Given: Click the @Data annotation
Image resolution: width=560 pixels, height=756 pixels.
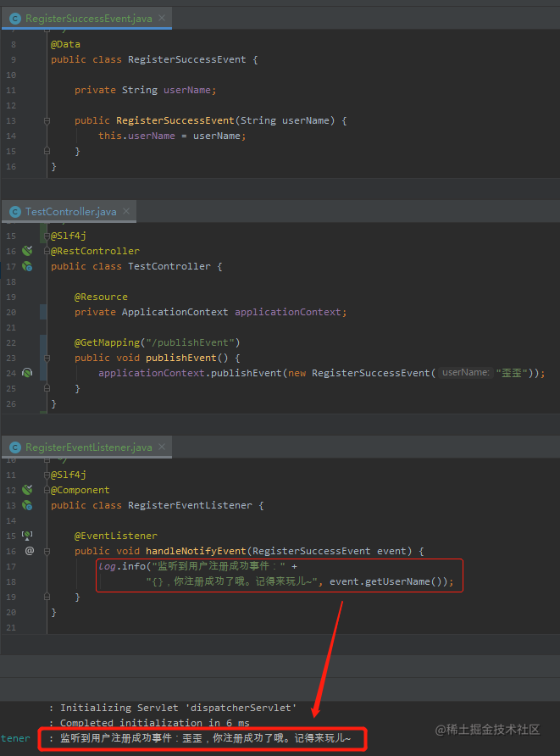Looking at the screenshot, I should pyautogui.click(x=65, y=44).
